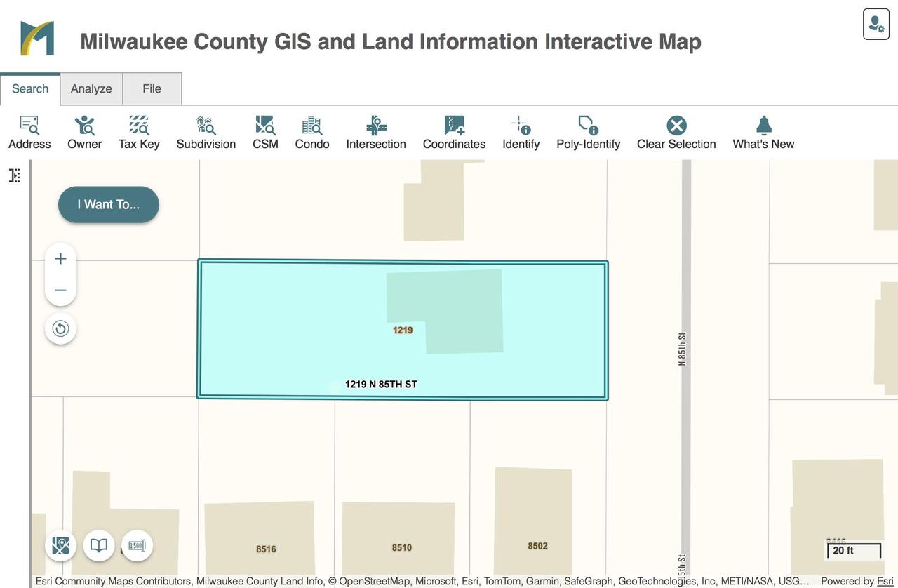Open the map scale selector button
Viewport: 898px width, 588px height.
[137, 545]
